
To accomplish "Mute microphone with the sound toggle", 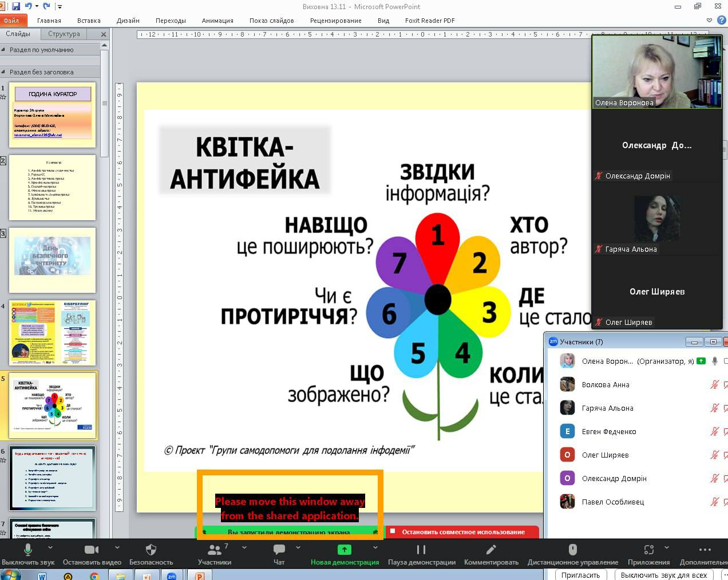I will (27, 550).
